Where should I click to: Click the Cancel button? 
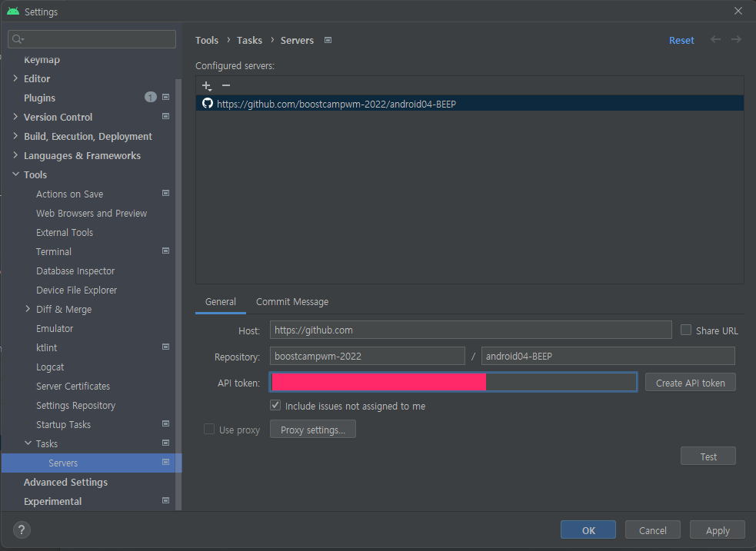653,529
